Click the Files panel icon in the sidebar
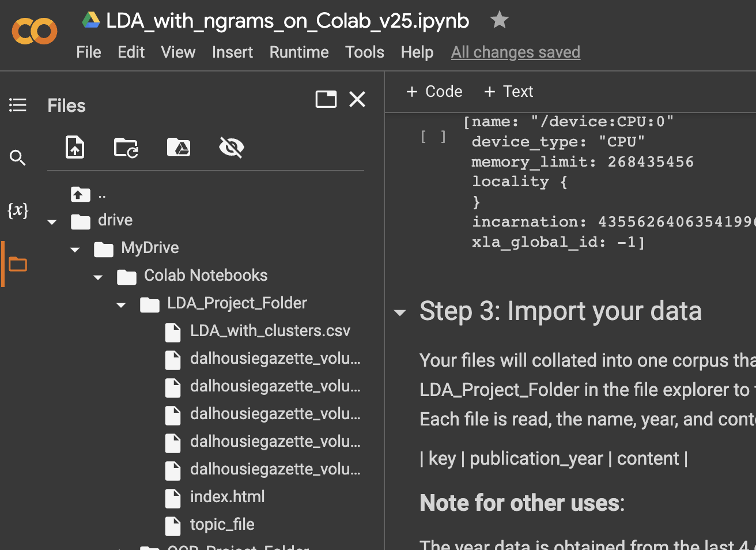 [17, 263]
